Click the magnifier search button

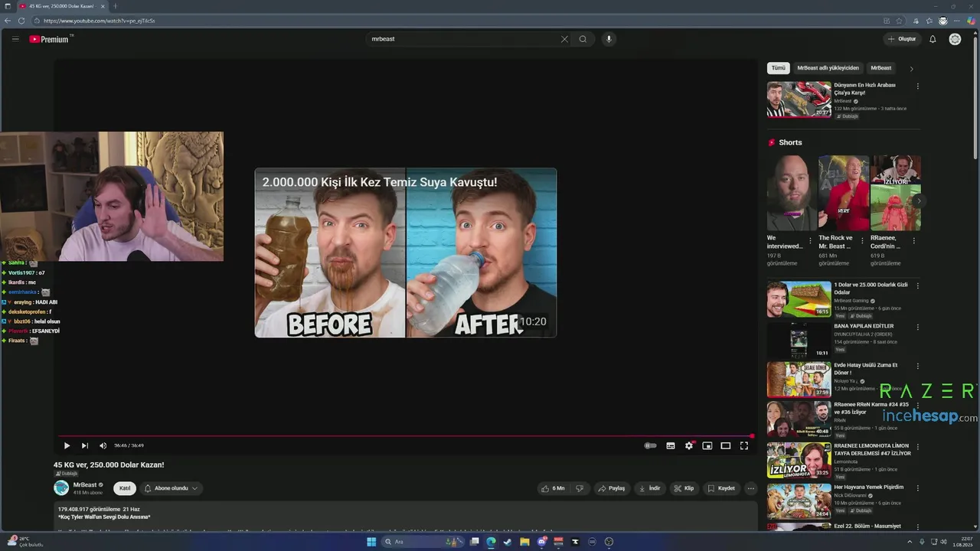pos(583,39)
